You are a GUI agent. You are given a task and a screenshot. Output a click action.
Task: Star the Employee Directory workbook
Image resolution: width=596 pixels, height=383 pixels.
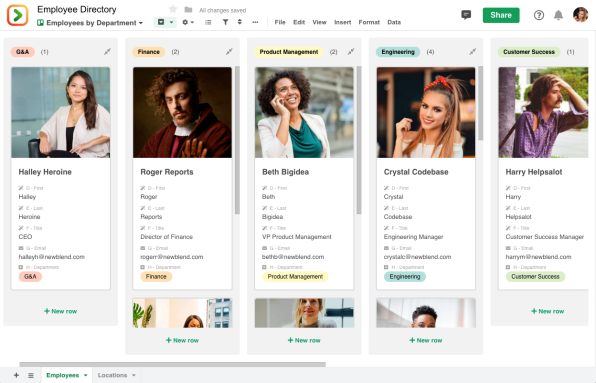click(x=173, y=9)
